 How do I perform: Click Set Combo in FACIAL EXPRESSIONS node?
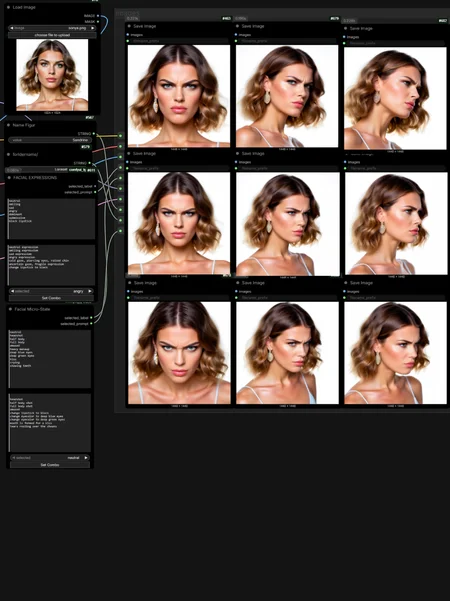click(51, 298)
